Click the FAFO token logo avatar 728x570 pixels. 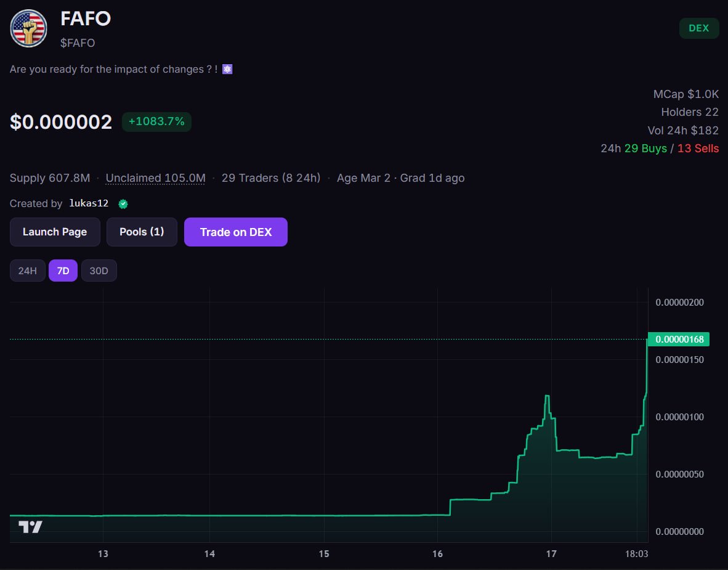[29, 28]
